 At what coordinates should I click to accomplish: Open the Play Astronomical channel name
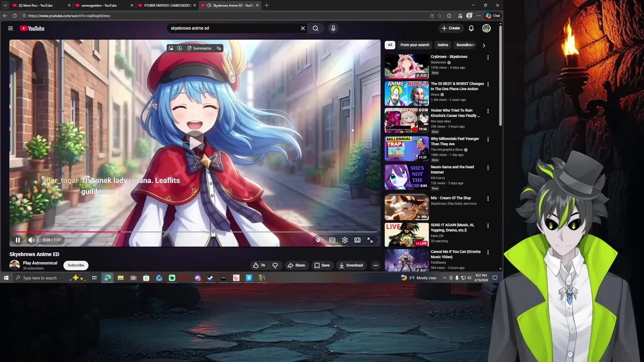(40, 263)
